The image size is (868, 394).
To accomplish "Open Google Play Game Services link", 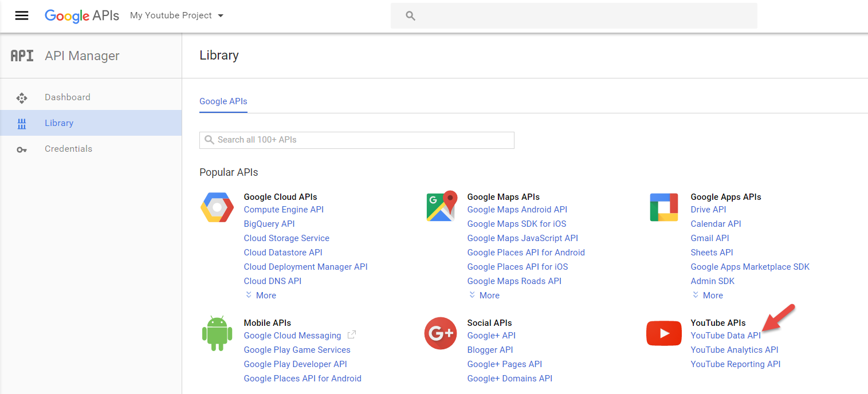I will (297, 350).
